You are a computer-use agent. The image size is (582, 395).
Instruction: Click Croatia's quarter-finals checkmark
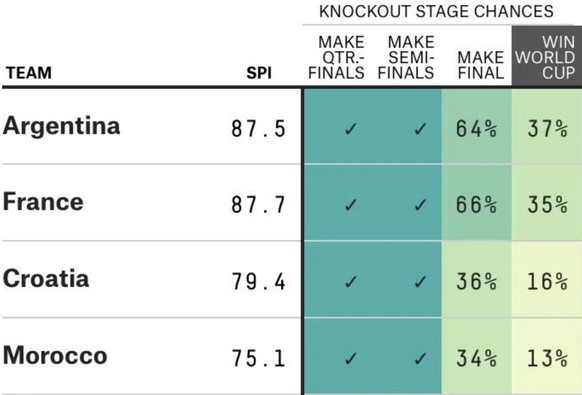tap(350, 282)
